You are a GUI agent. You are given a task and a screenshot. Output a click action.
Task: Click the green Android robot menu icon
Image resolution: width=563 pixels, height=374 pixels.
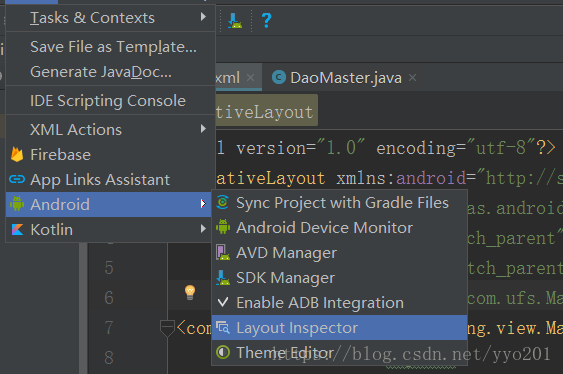point(17,204)
